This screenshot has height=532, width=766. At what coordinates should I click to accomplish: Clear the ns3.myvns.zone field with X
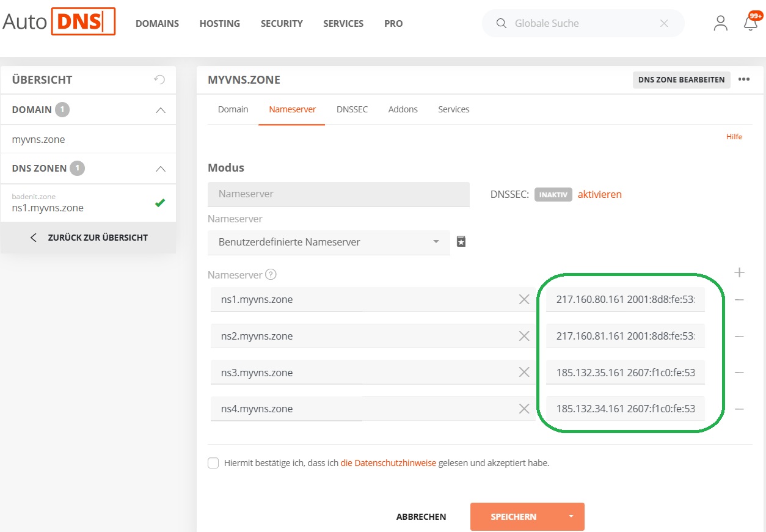524,373
